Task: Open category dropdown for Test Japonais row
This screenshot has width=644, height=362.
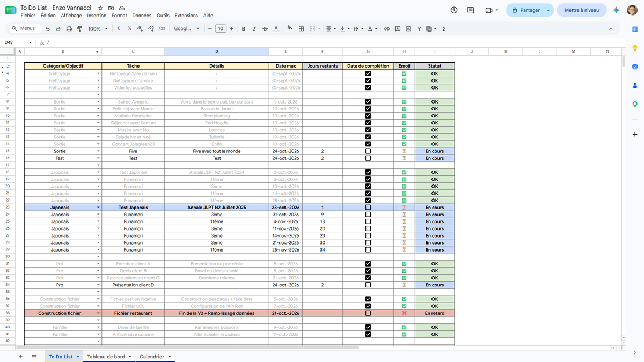Action: pyautogui.click(x=98, y=208)
